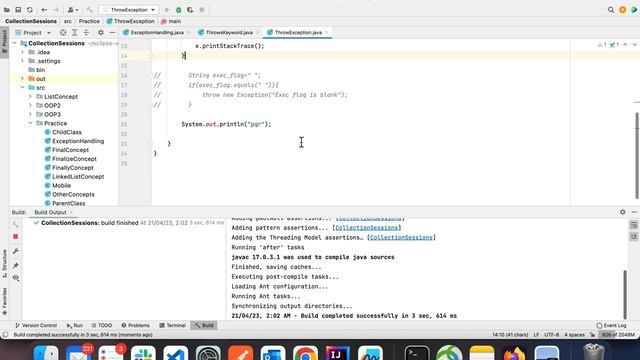Open the Terminal tool window tab

172,325
